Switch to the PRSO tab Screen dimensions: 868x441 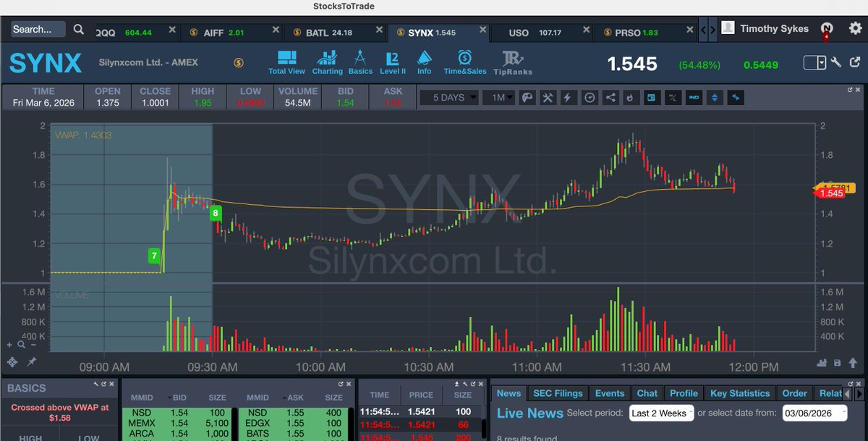[644, 33]
